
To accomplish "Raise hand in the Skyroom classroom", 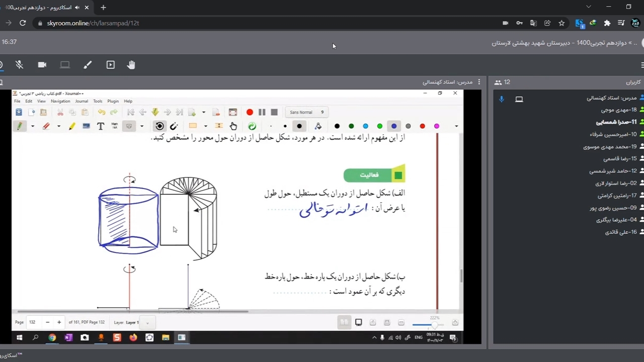I will coord(131,65).
